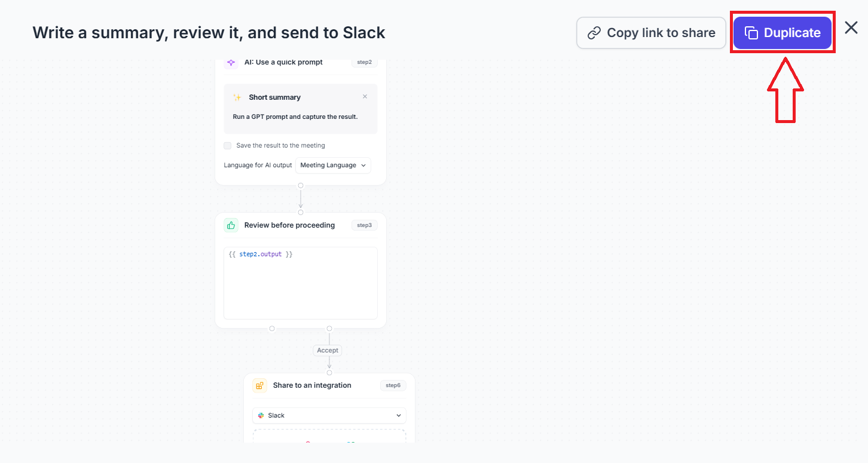
Task: Click the AI sparkle icon on step2
Action: [231, 62]
